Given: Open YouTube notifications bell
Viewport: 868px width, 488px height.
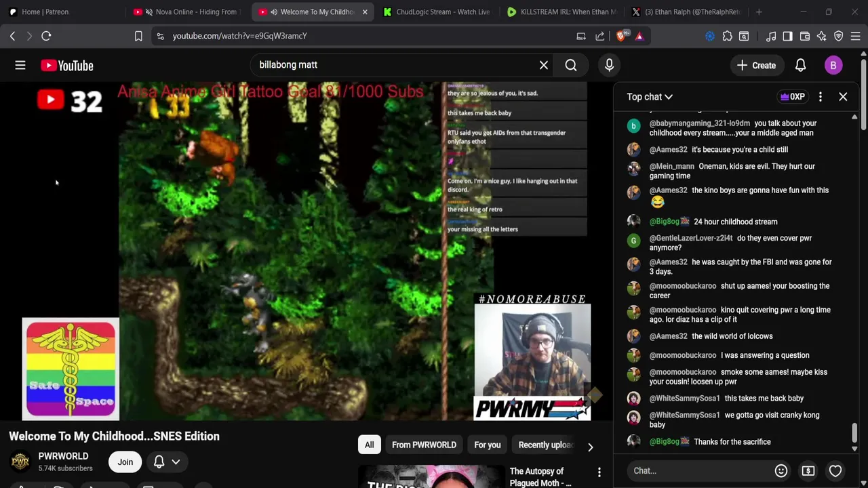Looking at the screenshot, I should pyautogui.click(x=800, y=65).
